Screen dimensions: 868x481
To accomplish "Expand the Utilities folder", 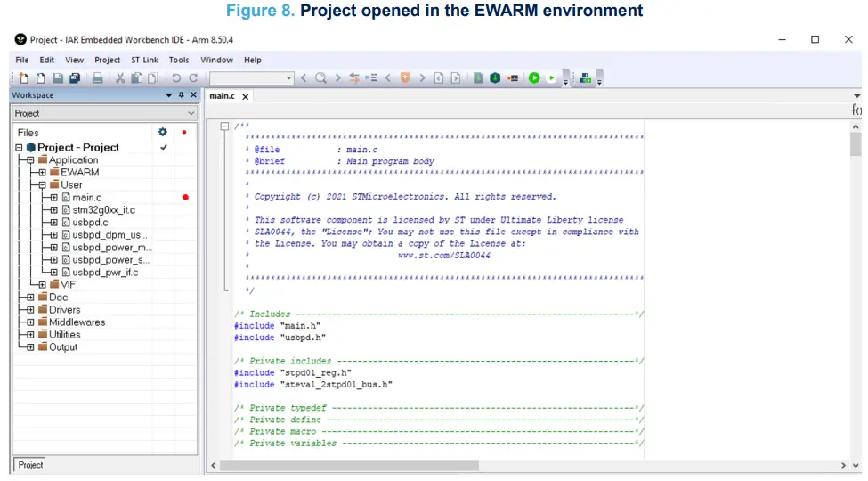I will coord(30,335).
